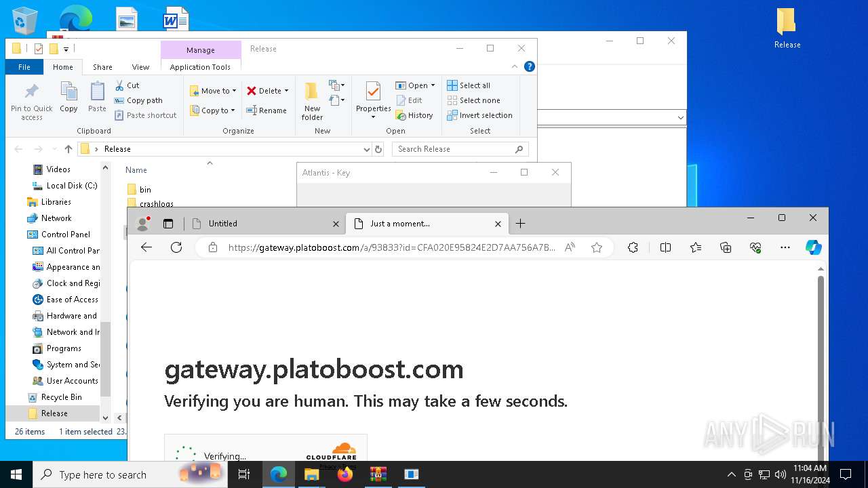The image size is (868, 488).
Task: Toggle Edge split screen
Action: pos(665,248)
